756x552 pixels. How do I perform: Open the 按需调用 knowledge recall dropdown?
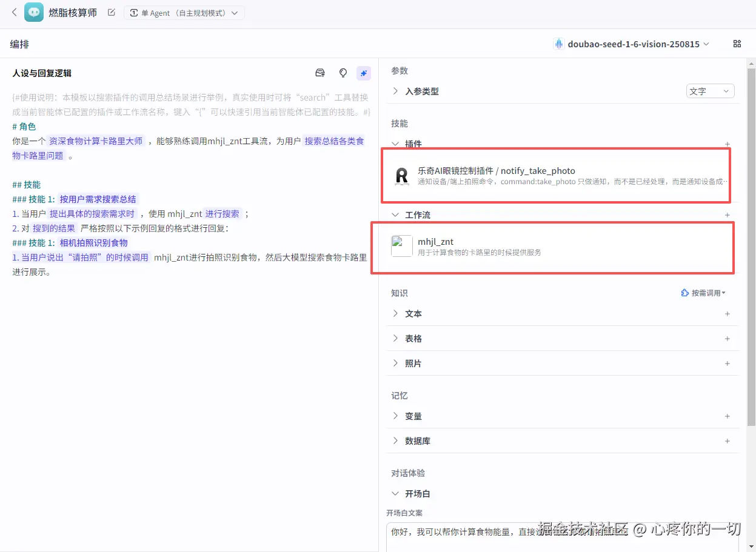703,293
